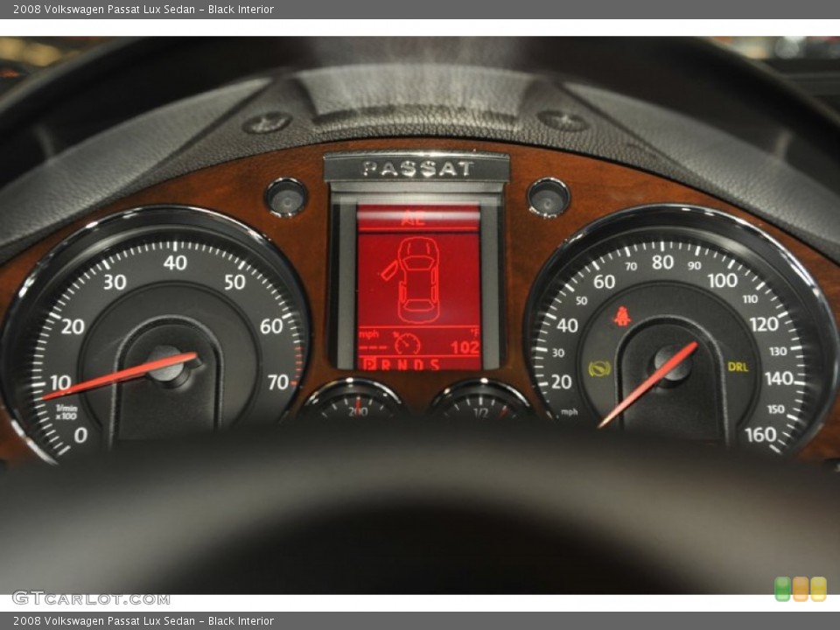Click the small 130 on the speedometer
This screenshot has width=840, height=630.
778,352
